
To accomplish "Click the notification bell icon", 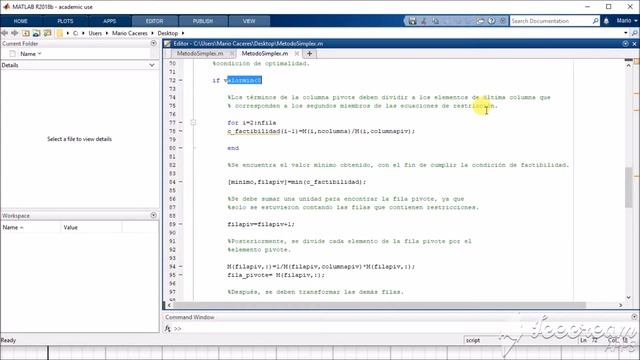I will [x=606, y=21].
